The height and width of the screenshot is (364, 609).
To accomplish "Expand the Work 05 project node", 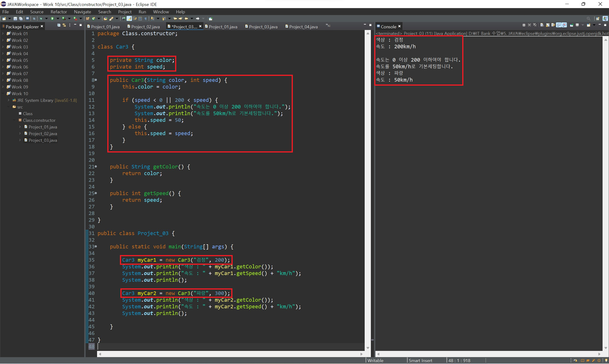I will [3, 60].
